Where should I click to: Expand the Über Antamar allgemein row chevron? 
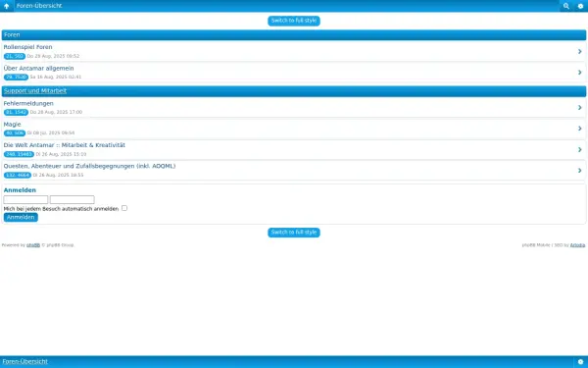pyautogui.click(x=580, y=72)
